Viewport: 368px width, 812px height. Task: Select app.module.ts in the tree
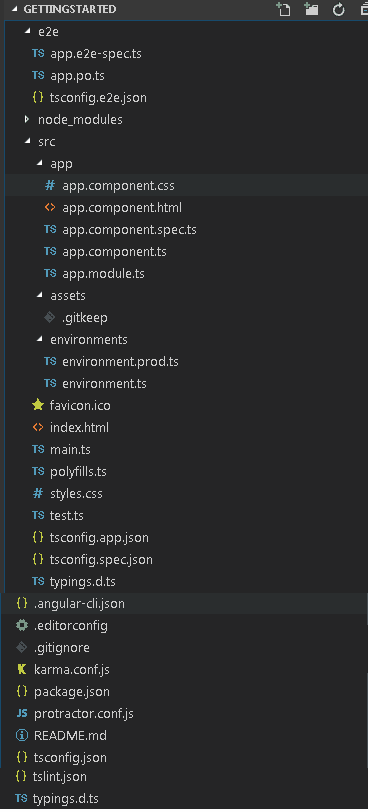click(104, 273)
